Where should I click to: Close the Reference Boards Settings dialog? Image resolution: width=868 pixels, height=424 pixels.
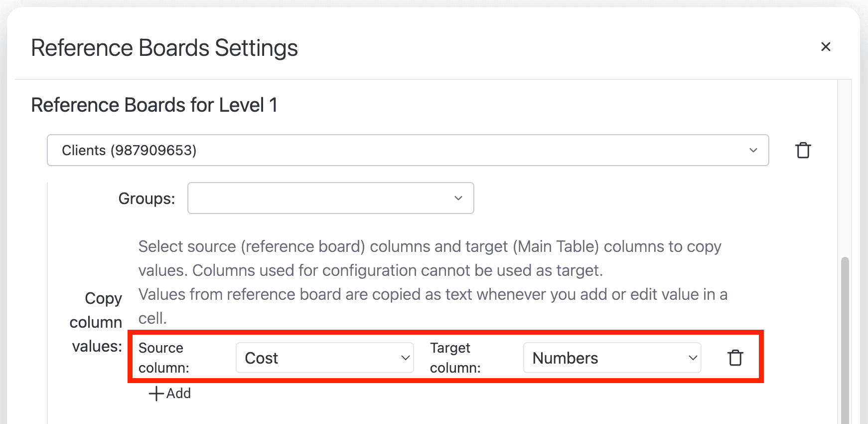click(826, 46)
